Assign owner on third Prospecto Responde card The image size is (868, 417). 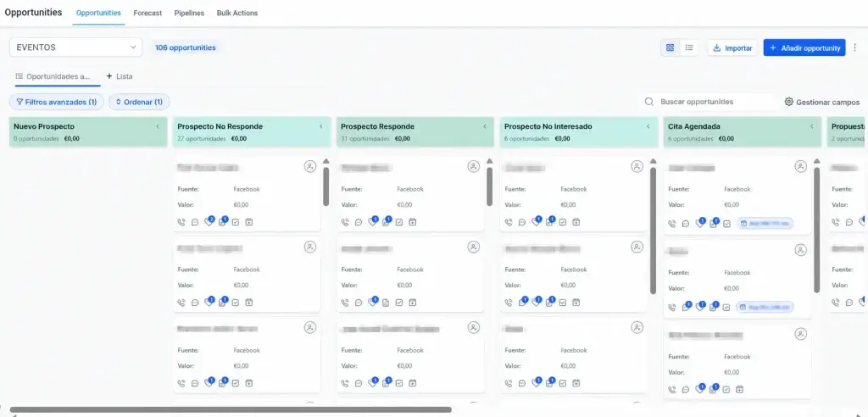473,328
